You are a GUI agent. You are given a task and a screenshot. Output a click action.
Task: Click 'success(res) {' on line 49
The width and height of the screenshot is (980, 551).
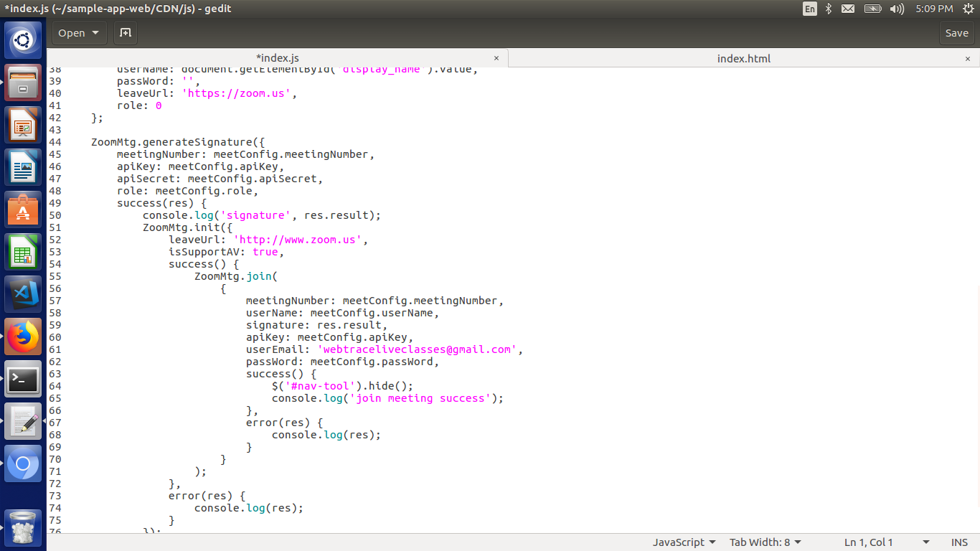coord(162,203)
